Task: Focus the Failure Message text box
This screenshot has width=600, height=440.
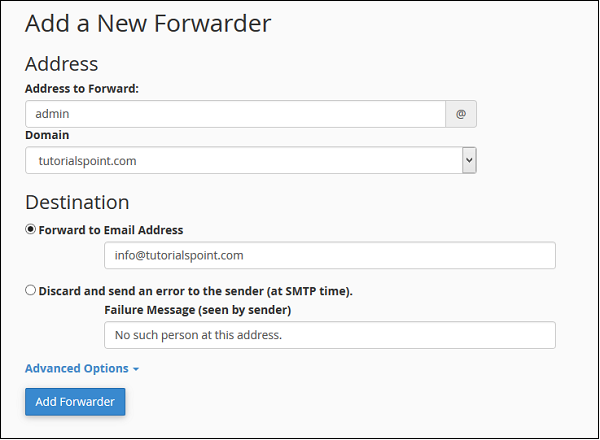Action: (329, 335)
